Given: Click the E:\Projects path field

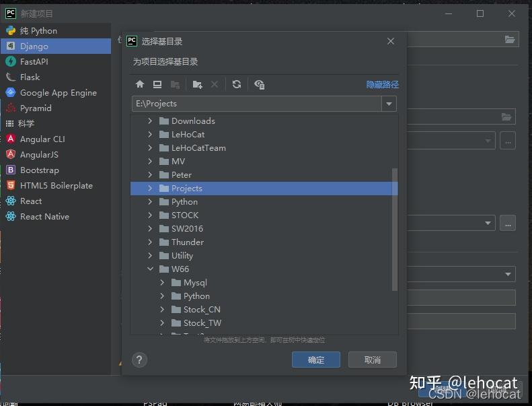Looking at the screenshot, I should tap(257, 104).
